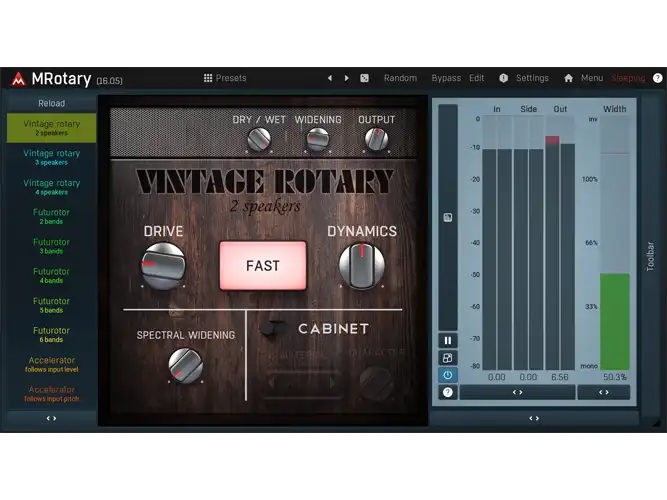Viewport: 667px width, 500px height.
Task: Toggle the FAST speed button
Action: [263, 266]
